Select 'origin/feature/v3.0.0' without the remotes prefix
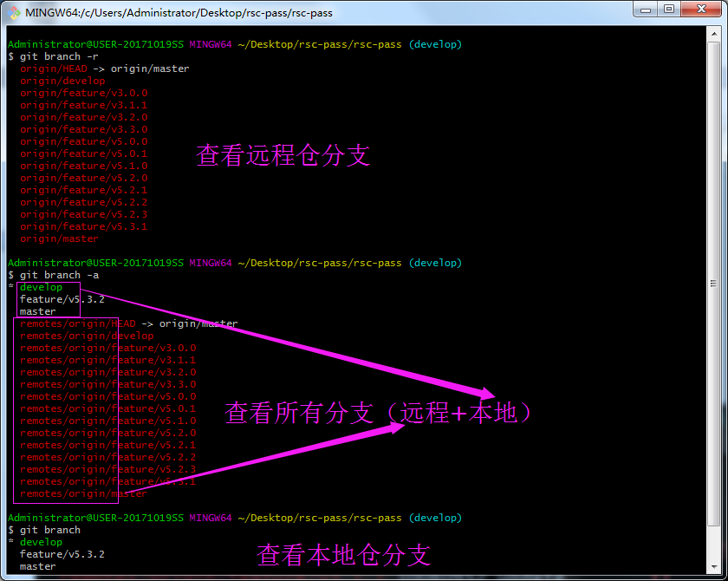Viewport: 728px width, 581px height. pyautogui.click(x=83, y=93)
